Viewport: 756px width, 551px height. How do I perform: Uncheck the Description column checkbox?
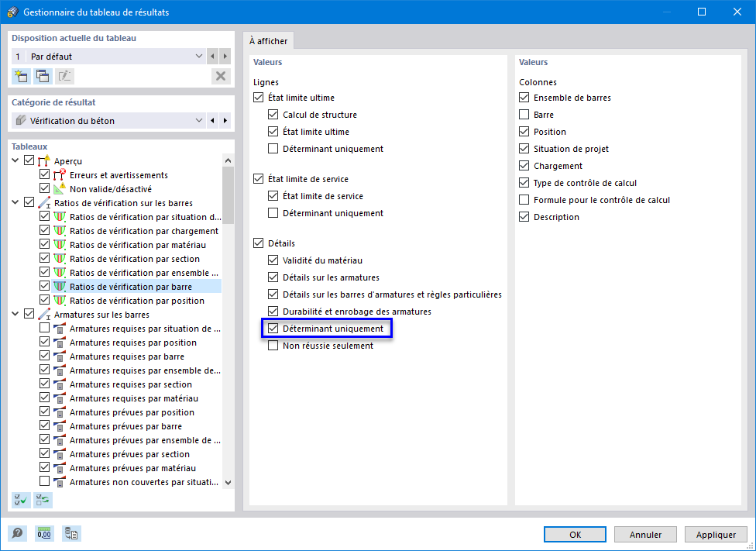tap(524, 217)
